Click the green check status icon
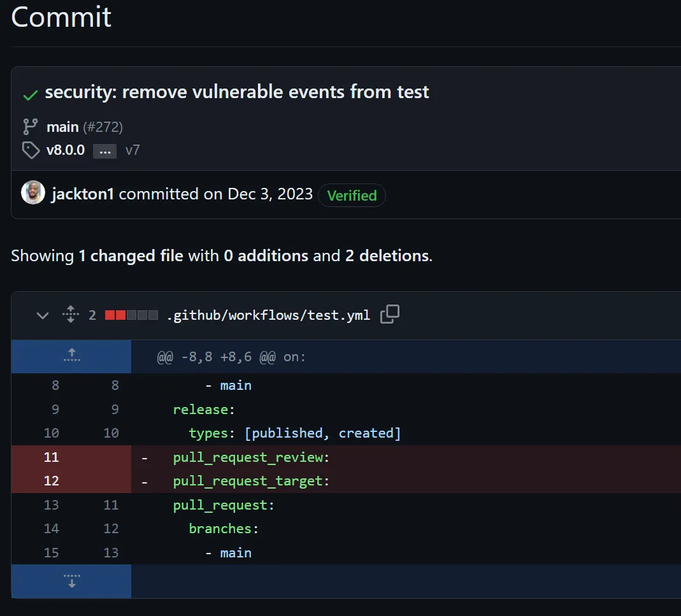Image resolution: width=681 pixels, height=616 pixels. coord(30,95)
